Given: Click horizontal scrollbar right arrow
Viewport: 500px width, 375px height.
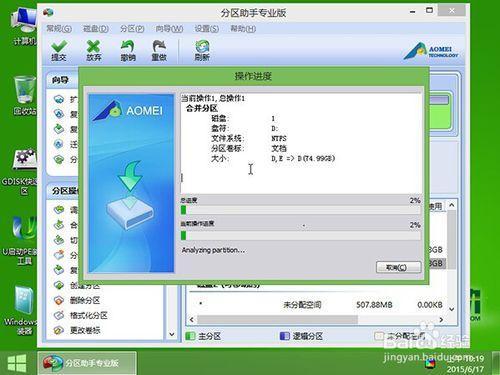Looking at the screenshot, I should 441,320.
